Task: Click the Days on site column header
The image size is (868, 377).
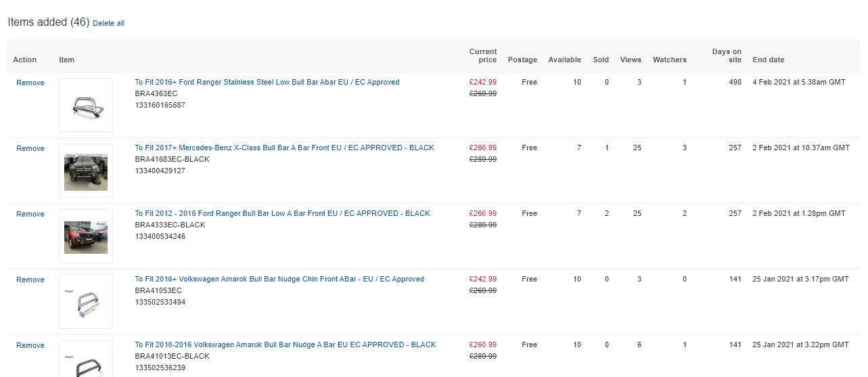Action: tap(727, 56)
